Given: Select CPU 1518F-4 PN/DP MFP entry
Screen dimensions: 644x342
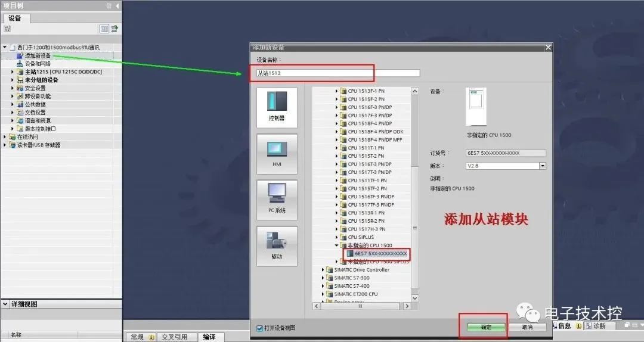Looking at the screenshot, I should click(x=375, y=140).
